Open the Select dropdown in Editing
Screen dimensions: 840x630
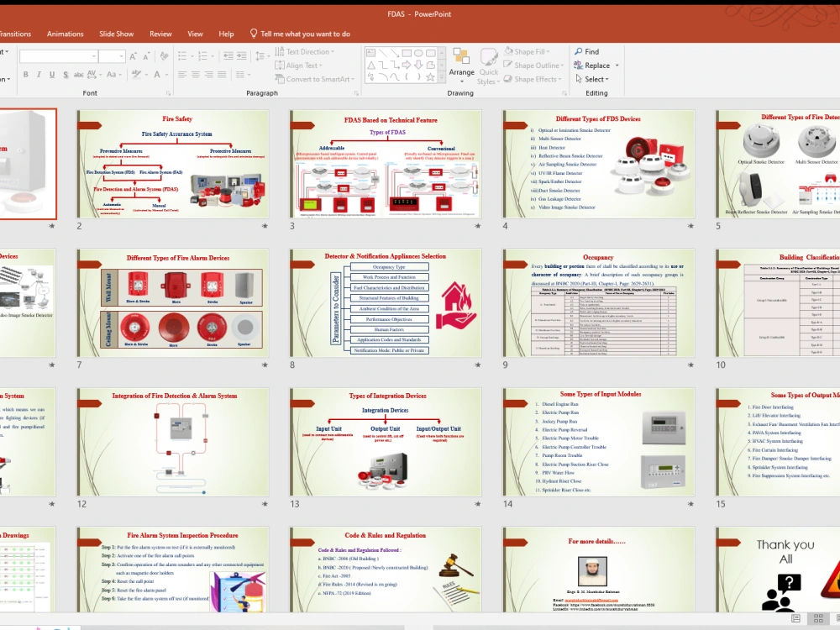tap(592, 79)
